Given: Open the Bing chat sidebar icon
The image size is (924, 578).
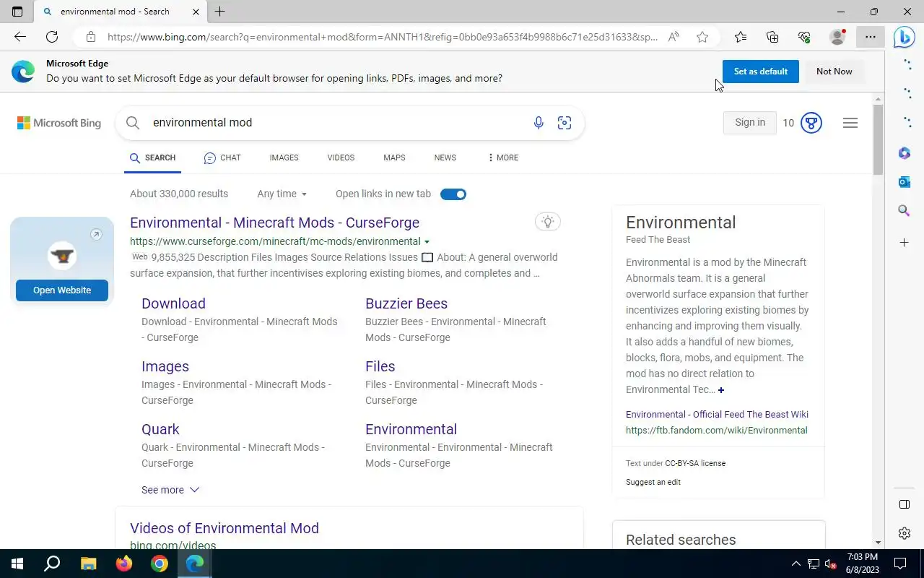Looking at the screenshot, I should (904, 37).
